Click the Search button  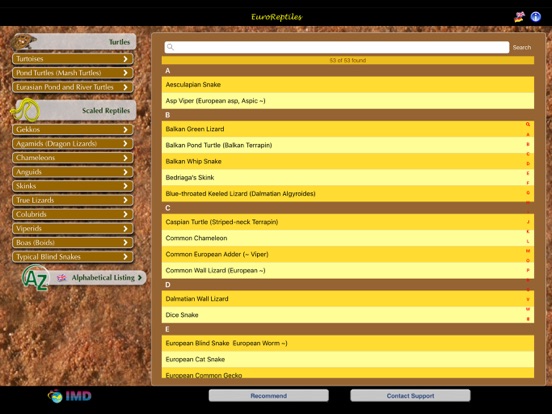coord(522,47)
